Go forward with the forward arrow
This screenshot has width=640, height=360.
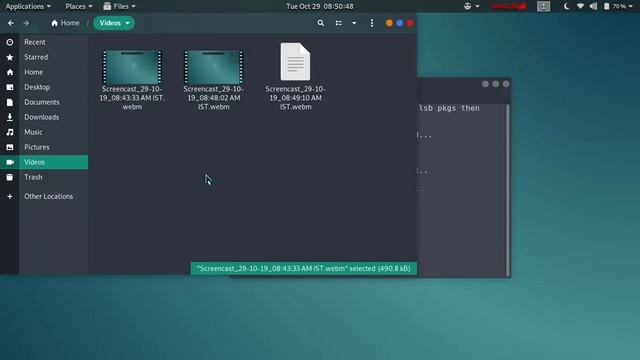(26, 23)
